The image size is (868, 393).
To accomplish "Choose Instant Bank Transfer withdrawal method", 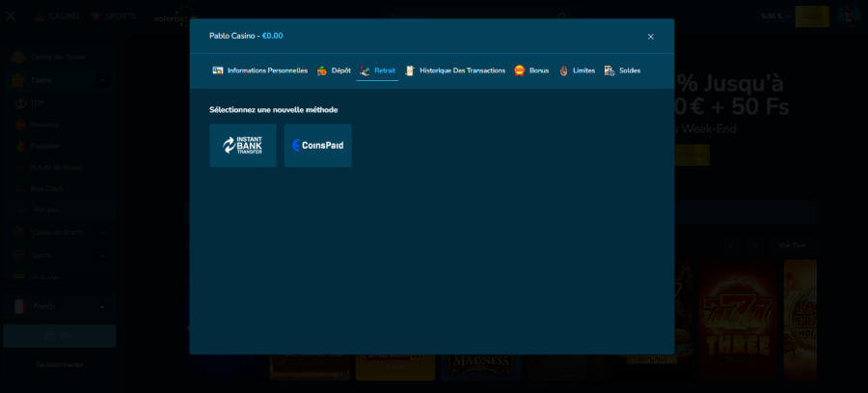I will [243, 146].
